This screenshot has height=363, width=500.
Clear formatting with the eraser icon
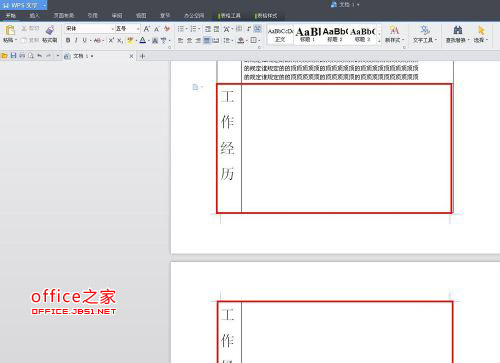click(167, 29)
